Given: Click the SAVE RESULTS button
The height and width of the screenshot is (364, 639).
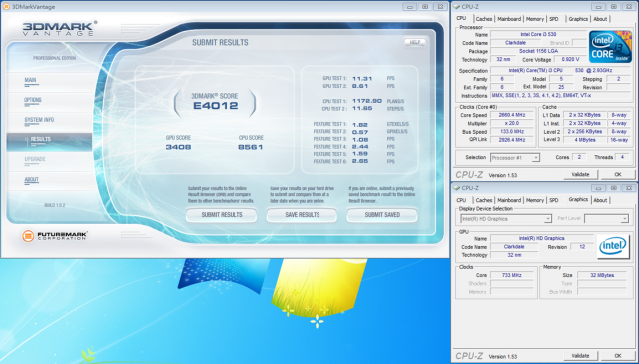Looking at the screenshot, I should tap(302, 215).
